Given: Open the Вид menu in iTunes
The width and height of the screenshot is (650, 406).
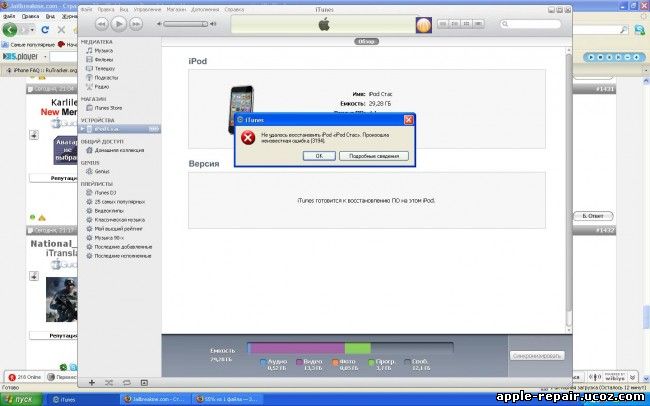Looking at the screenshot, I should [124, 9].
